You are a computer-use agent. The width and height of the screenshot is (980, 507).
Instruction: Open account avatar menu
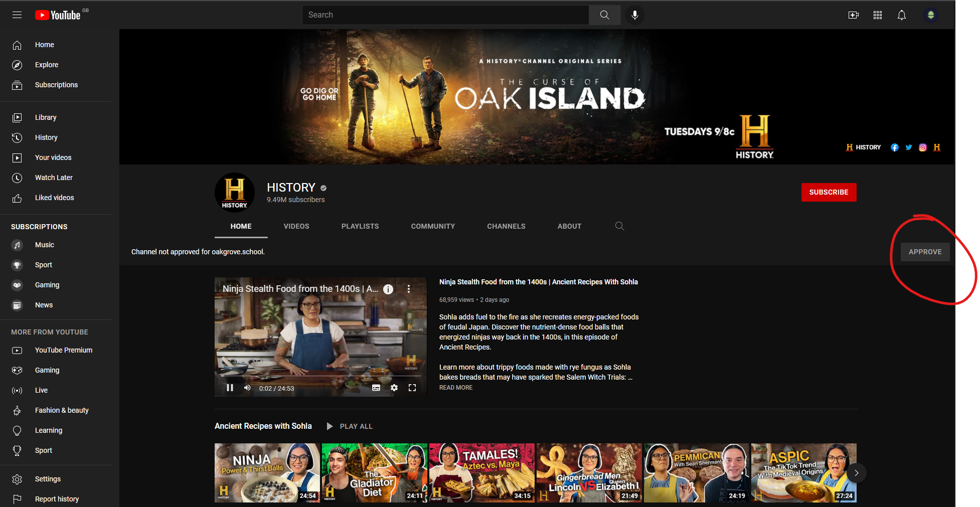pyautogui.click(x=931, y=15)
